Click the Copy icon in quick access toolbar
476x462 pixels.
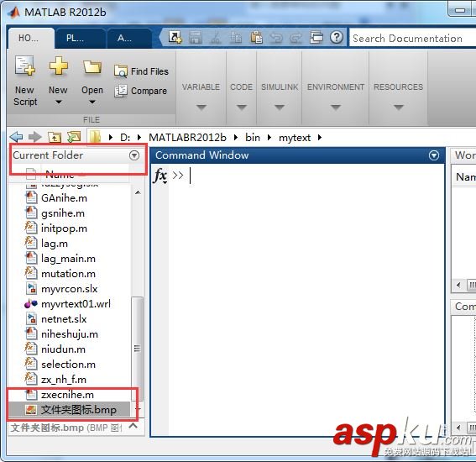click(x=236, y=38)
